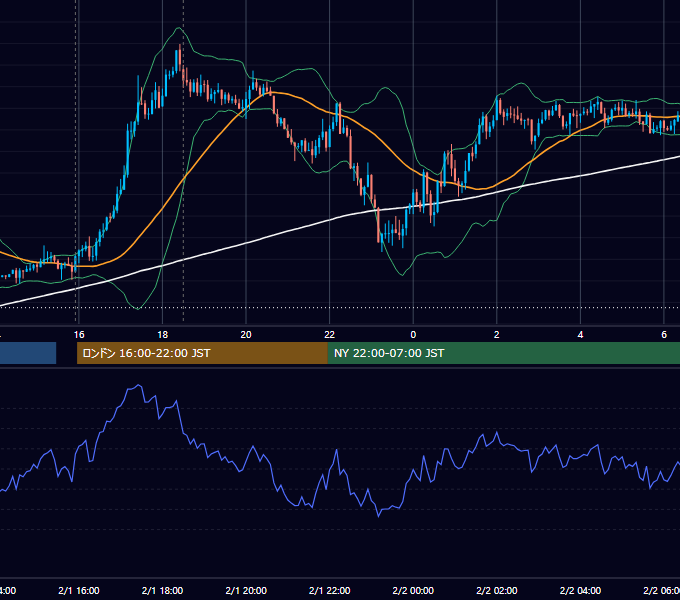Viewport: 680px width, 600px height.
Task: Click the 0 hour label on the upper time axis
Action: (x=413, y=335)
